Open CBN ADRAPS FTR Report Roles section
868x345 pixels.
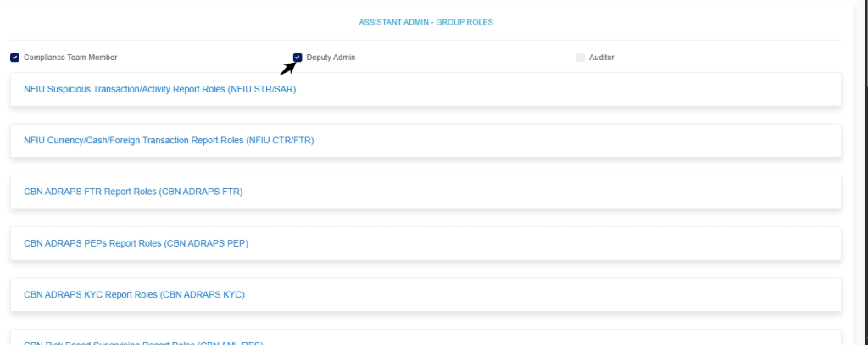pos(133,192)
